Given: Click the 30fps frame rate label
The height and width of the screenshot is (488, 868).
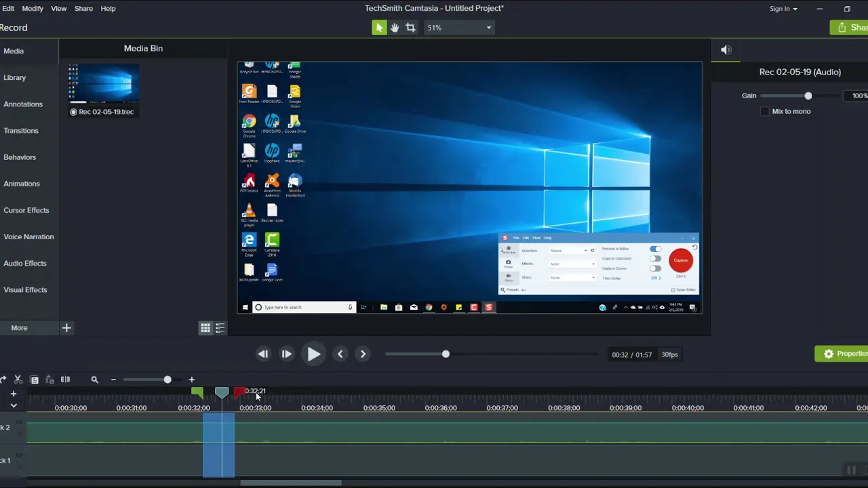Looking at the screenshot, I should 669,354.
